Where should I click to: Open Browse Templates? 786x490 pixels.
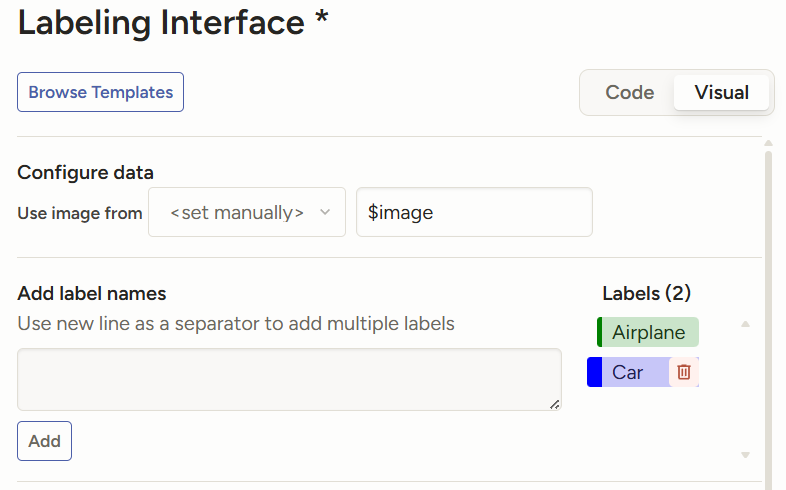tap(100, 92)
